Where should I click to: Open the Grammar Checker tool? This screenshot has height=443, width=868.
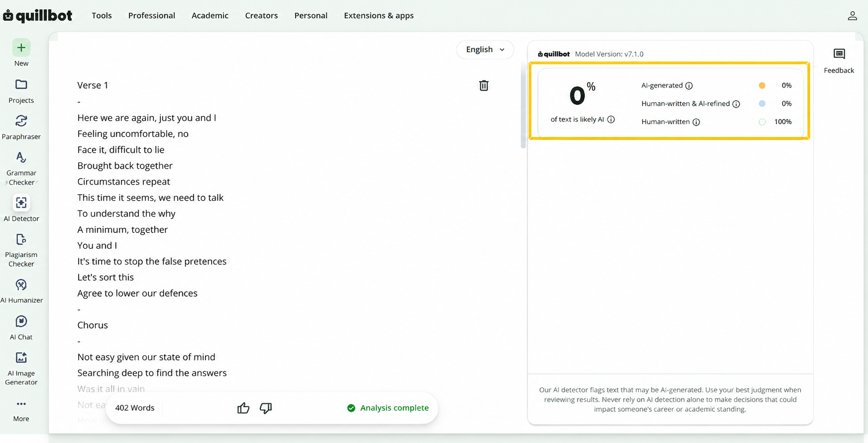point(21,169)
